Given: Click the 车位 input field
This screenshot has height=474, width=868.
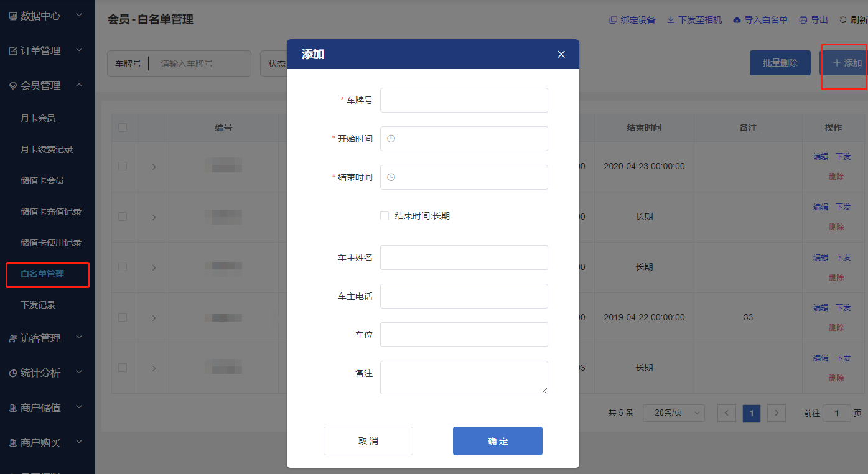Looking at the screenshot, I should point(464,335).
